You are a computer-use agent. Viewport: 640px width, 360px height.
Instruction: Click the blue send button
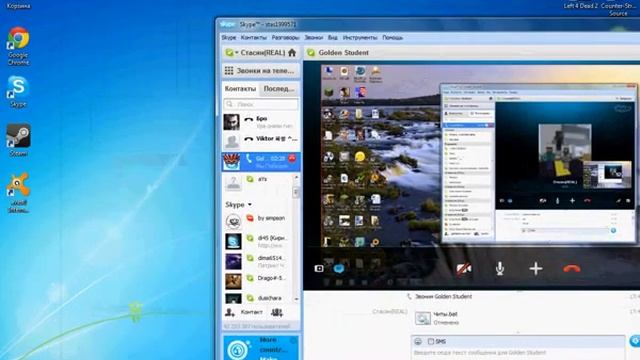coord(635,341)
